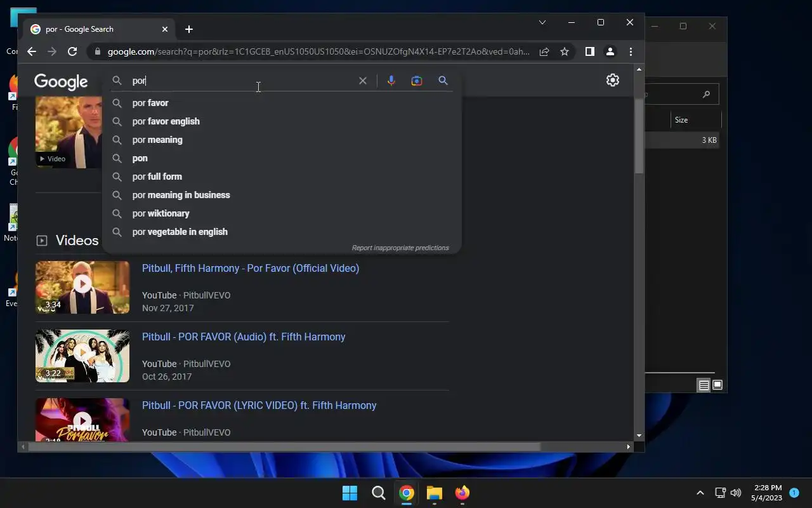Open the Chrome profile icon
Image resolution: width=812 pixels, height=508 pixels.
pos(610,51)
